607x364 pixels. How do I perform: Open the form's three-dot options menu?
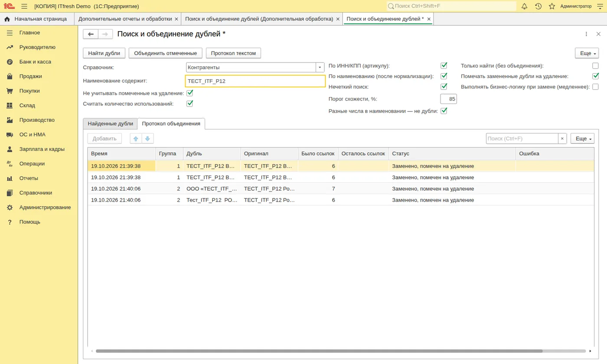(x=586, y=34)
